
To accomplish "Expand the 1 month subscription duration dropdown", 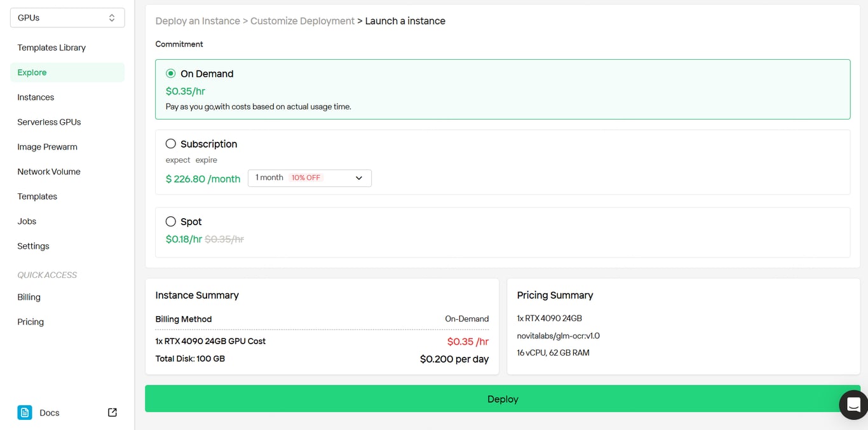I will [309, 178].
